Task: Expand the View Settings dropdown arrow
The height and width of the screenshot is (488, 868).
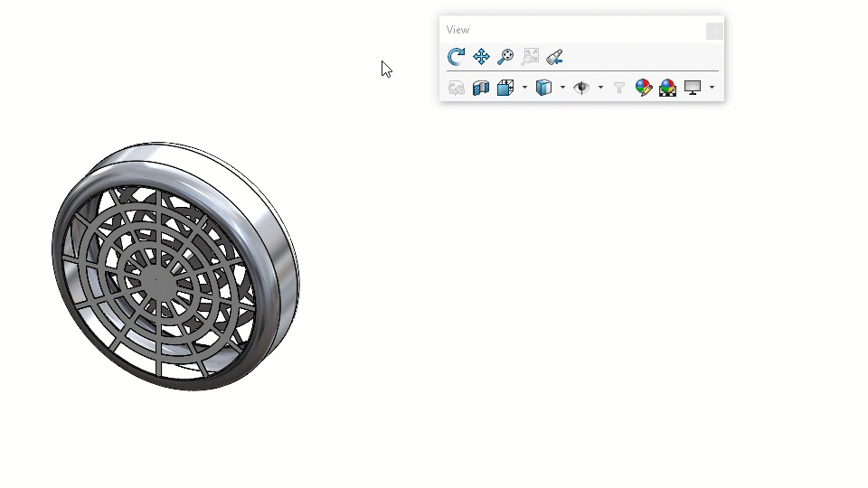Action: coord(712,88)
